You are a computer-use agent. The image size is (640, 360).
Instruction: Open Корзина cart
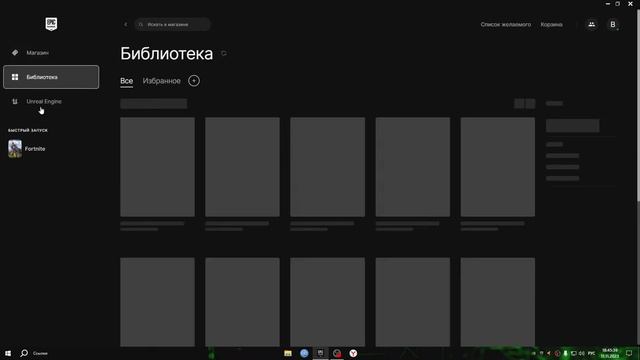[x=551, y=24]
